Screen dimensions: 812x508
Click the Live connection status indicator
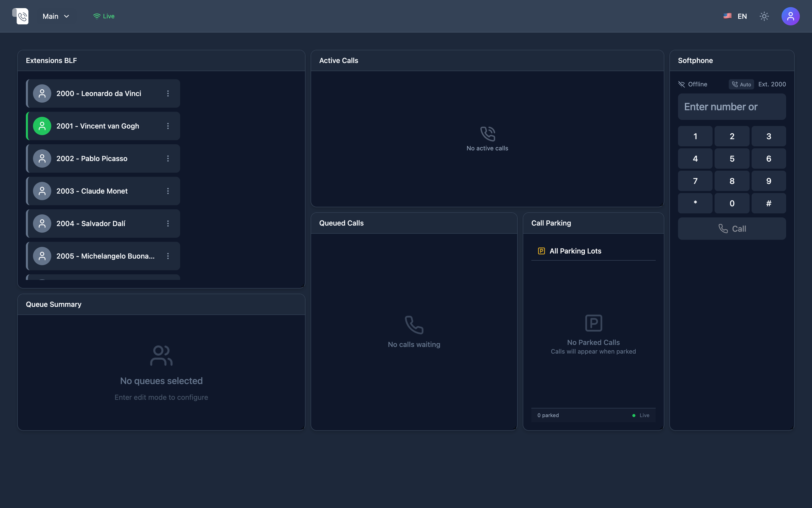104,16
